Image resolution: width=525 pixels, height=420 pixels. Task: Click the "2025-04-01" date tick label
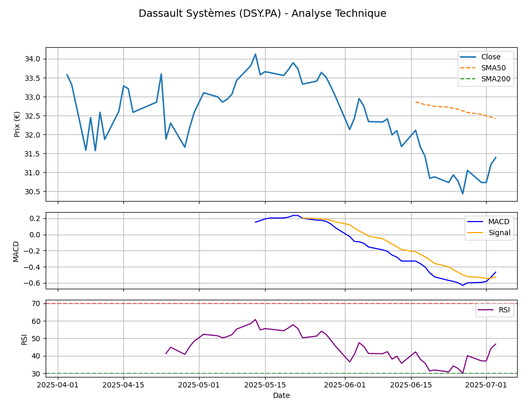tap(58, 385)
